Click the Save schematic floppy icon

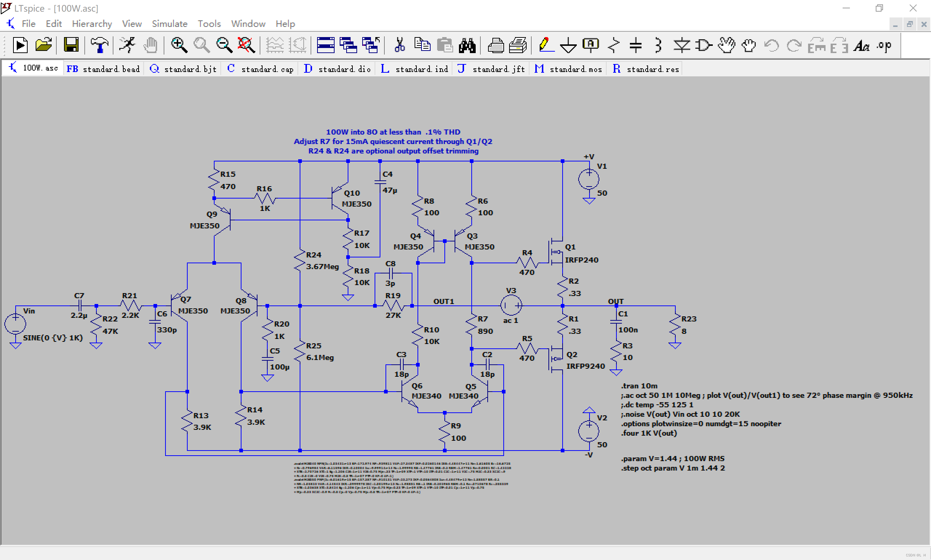pos(71,45)
